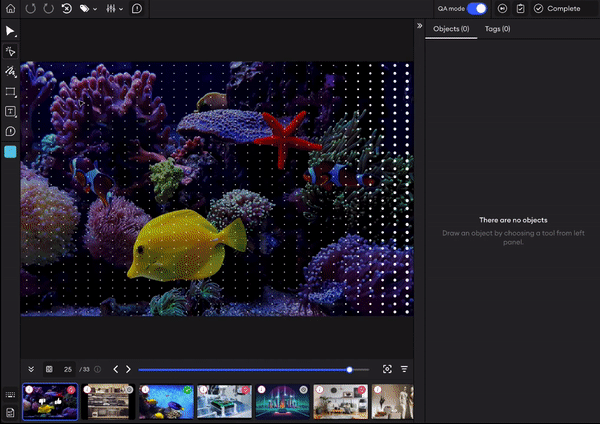Click the light blue color swatch

[10, 152]
